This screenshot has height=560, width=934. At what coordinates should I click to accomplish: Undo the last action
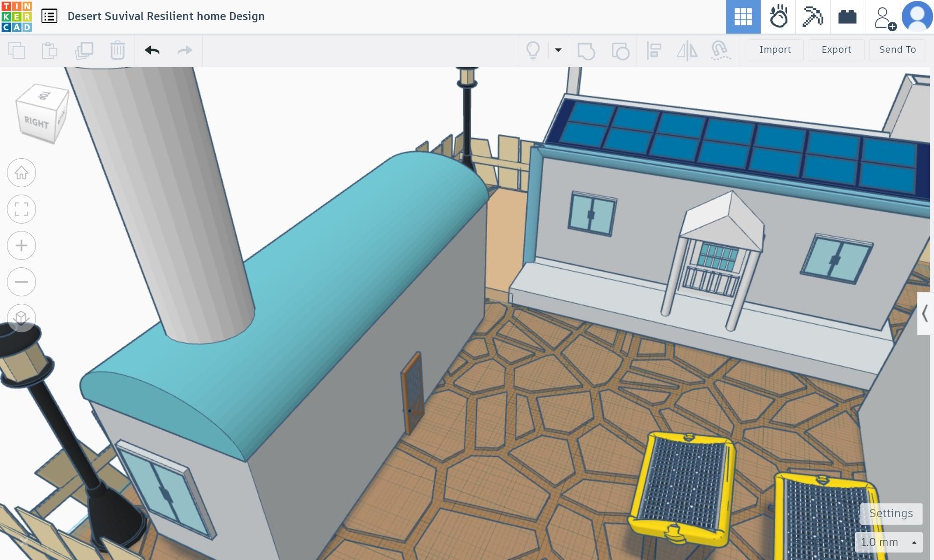point(152,50)
